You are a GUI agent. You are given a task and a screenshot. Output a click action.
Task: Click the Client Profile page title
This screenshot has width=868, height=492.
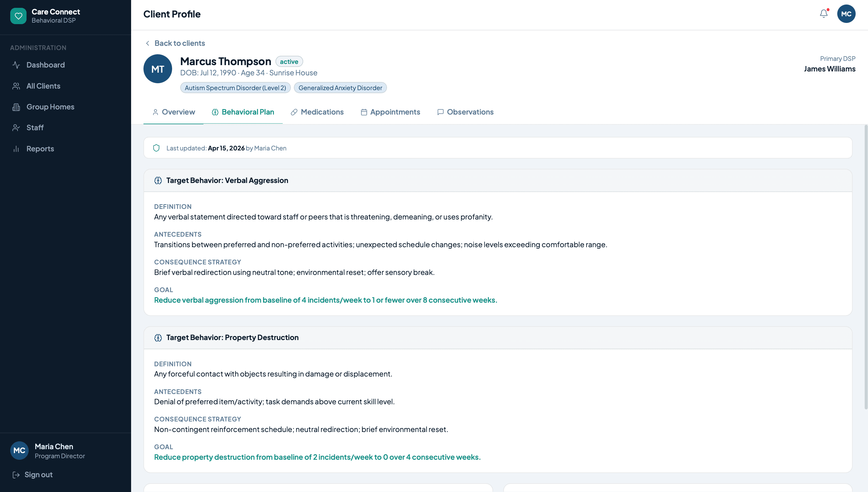click(172, 14)
